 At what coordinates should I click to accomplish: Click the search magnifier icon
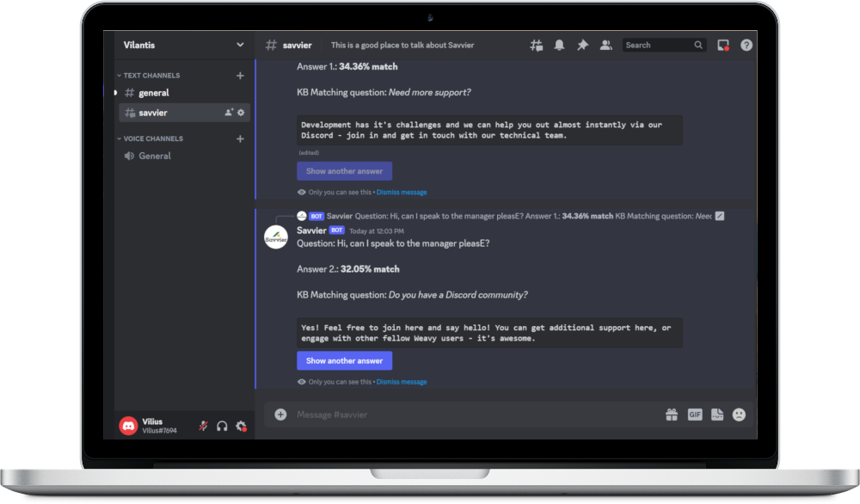pyautogui.click(x=698, y=45)
